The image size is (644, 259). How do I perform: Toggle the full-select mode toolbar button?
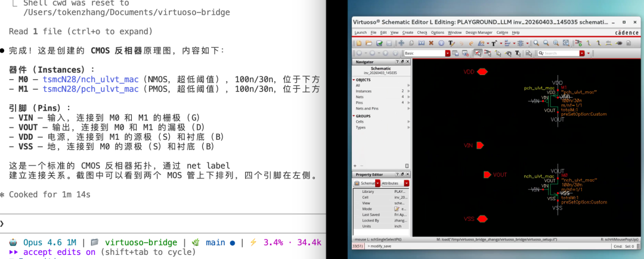478,53
